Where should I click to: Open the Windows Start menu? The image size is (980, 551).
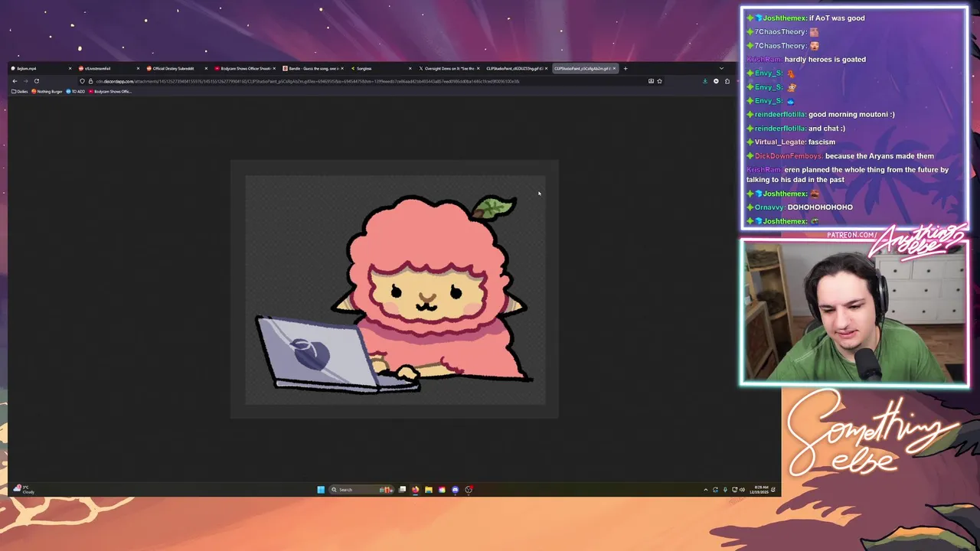(321, 490)
